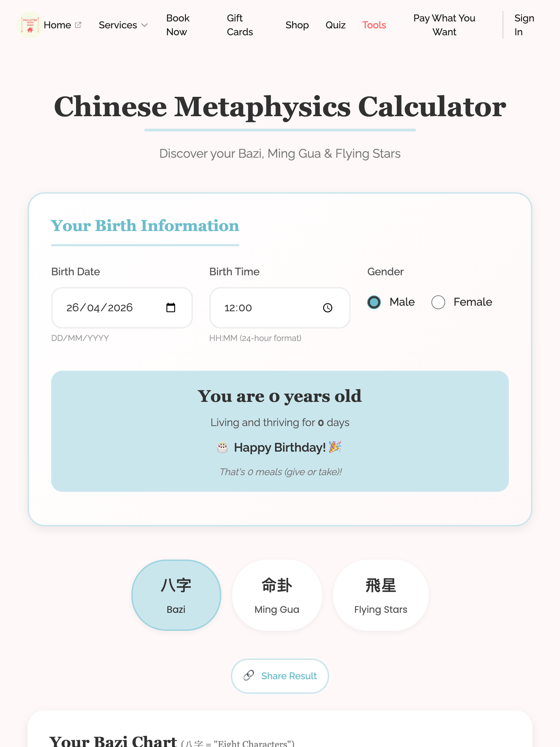This screenshot has width=560, height=747.
Task: Open the calendar picker in Birth Date field
Action: click(x=171, y=307)
